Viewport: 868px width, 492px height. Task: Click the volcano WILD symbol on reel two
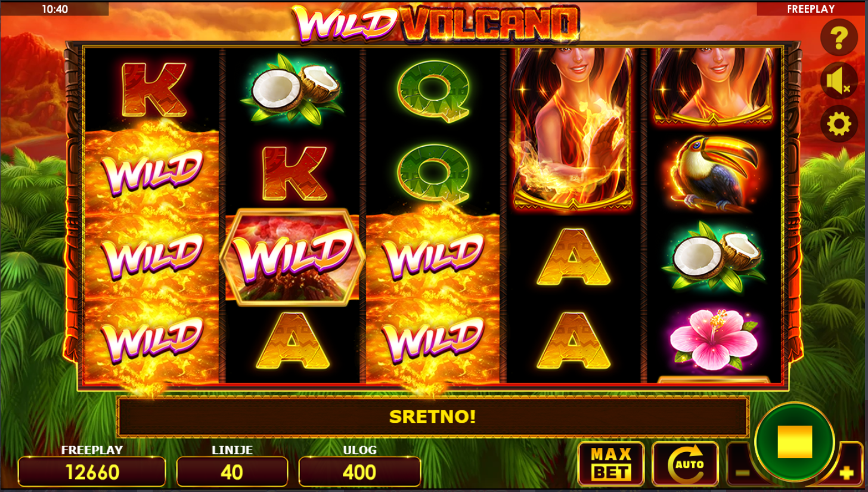click(292, 257)
